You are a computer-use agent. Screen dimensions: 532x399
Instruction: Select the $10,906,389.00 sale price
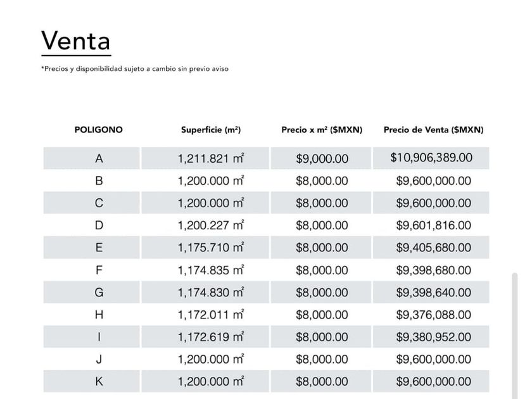[x=431, y=158]
